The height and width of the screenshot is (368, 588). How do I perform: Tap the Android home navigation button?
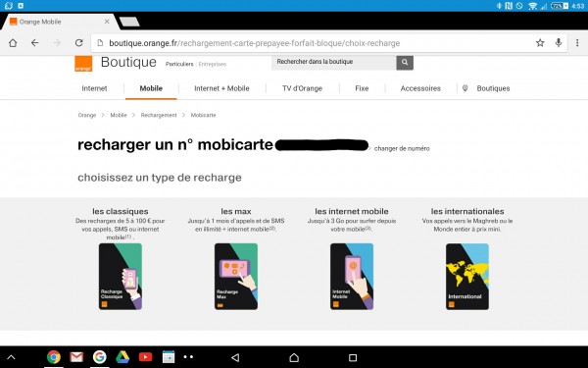point(294,357)
